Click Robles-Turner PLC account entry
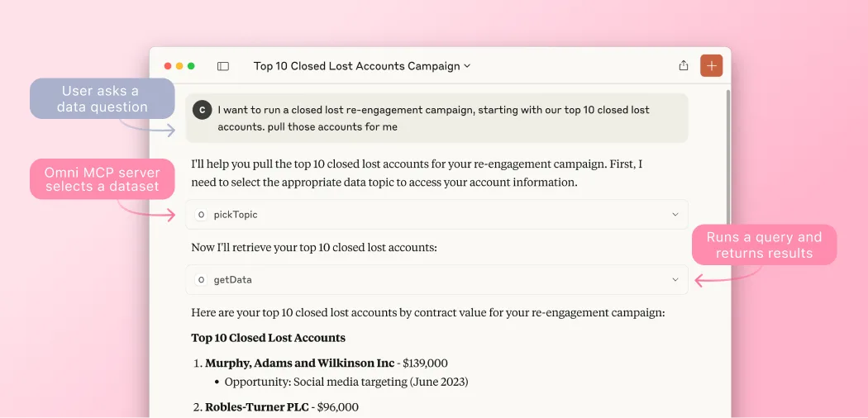The image size is (868, 418). (256, 407)
